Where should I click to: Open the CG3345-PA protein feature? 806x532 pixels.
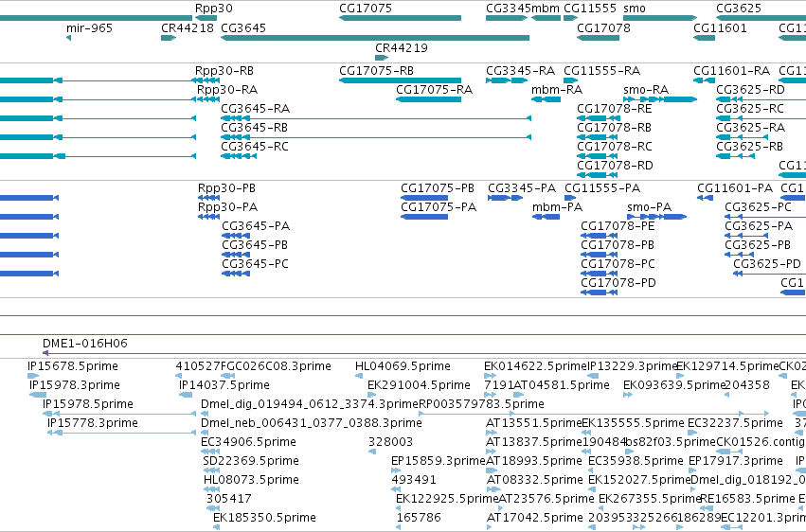click(506, 198)
